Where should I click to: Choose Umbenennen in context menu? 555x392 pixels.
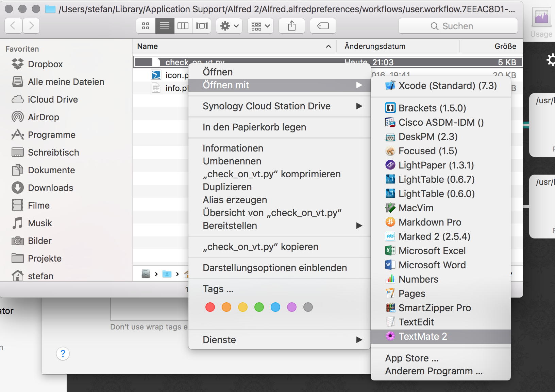coord(279,161)
